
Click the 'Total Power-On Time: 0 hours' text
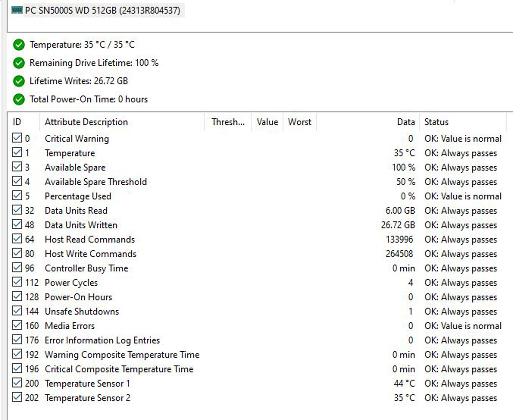click(x=88, y=99)
